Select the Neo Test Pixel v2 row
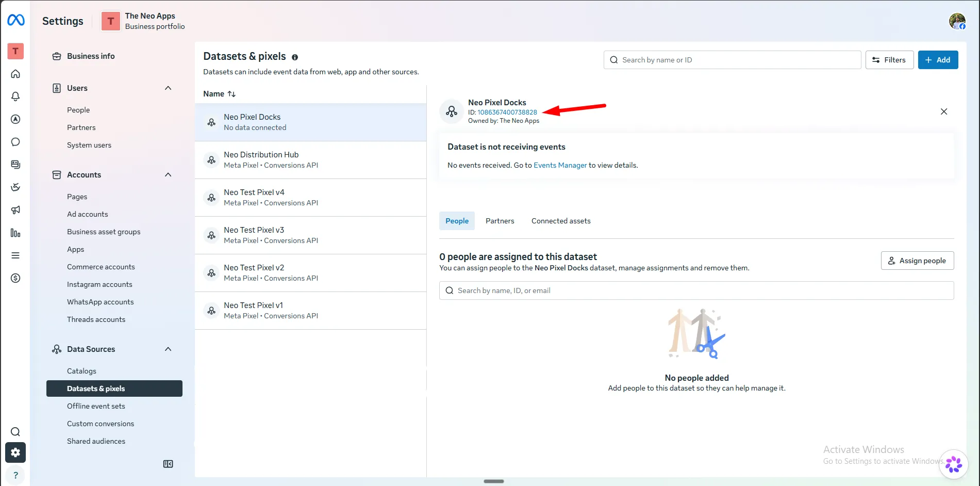The height and width of the screenshot is (486, 980). (310, 273)
